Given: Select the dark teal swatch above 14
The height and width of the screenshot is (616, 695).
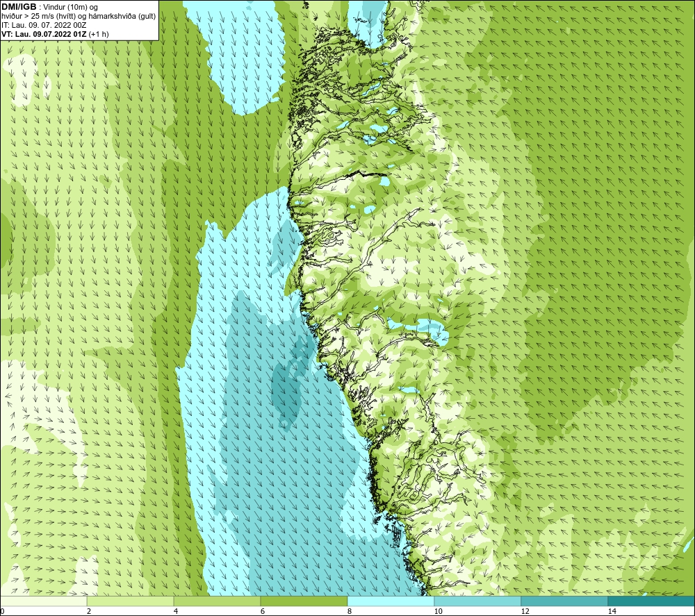Looking at the screenshot, I should pyautogui.click(x=651, y=601).
